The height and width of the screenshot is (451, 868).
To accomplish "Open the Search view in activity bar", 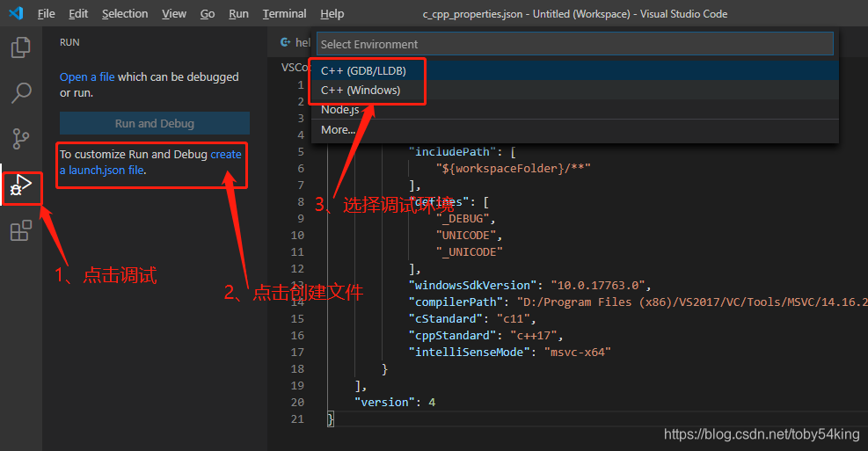I will (20, 93).
